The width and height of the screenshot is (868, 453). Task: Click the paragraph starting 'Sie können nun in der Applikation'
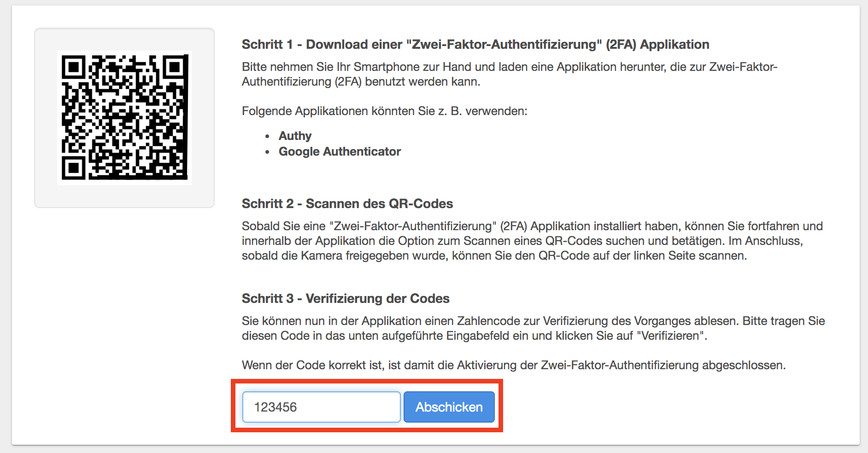tap(534, 328)
